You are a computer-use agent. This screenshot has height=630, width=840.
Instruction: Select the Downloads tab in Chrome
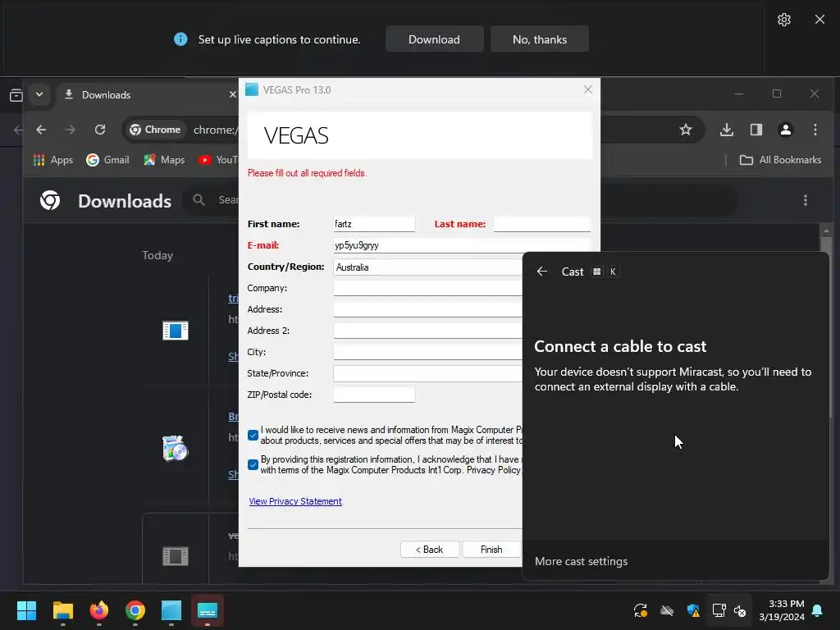(144, 95)
